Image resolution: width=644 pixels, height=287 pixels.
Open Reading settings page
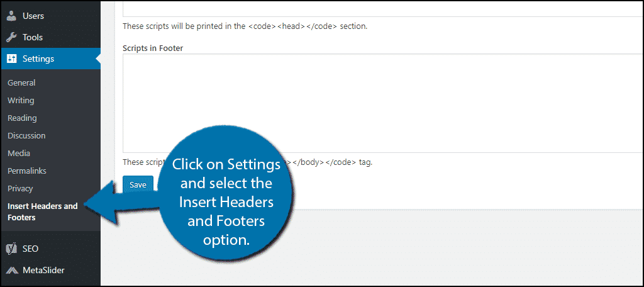tap(22, 118)
